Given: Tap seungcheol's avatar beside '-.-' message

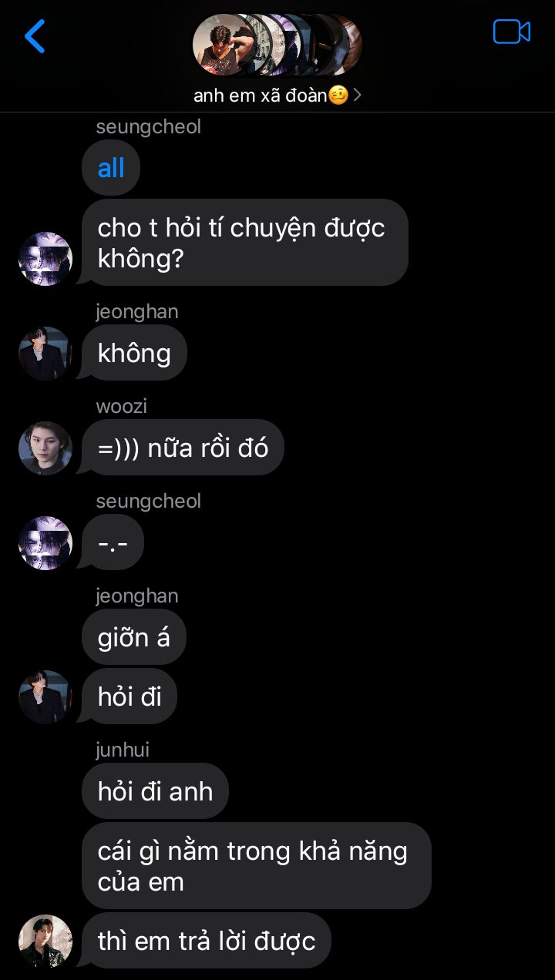Looking at the screenshot, I should coord(45,543).
